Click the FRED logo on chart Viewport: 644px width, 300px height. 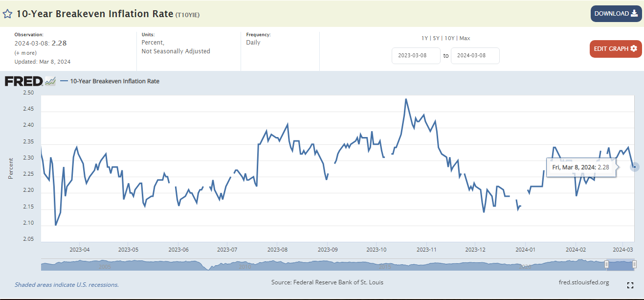pyautogui.click(x=30, y=81)
